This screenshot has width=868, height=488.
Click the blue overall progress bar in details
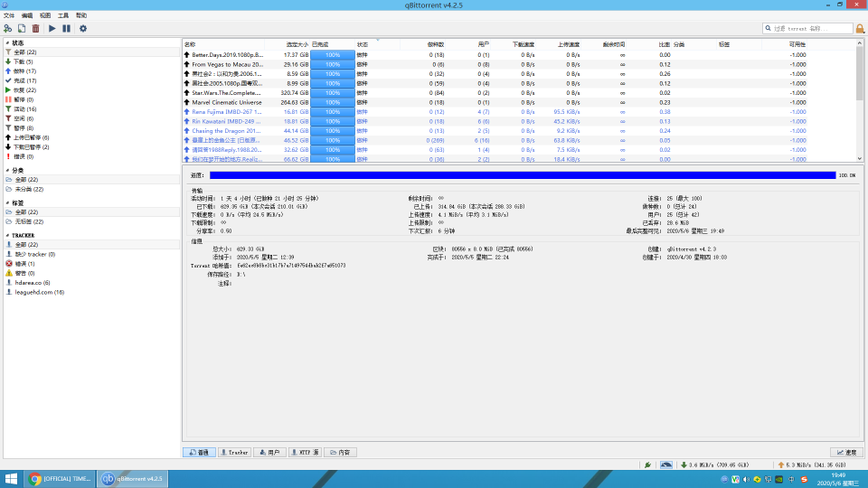[523, 174]
